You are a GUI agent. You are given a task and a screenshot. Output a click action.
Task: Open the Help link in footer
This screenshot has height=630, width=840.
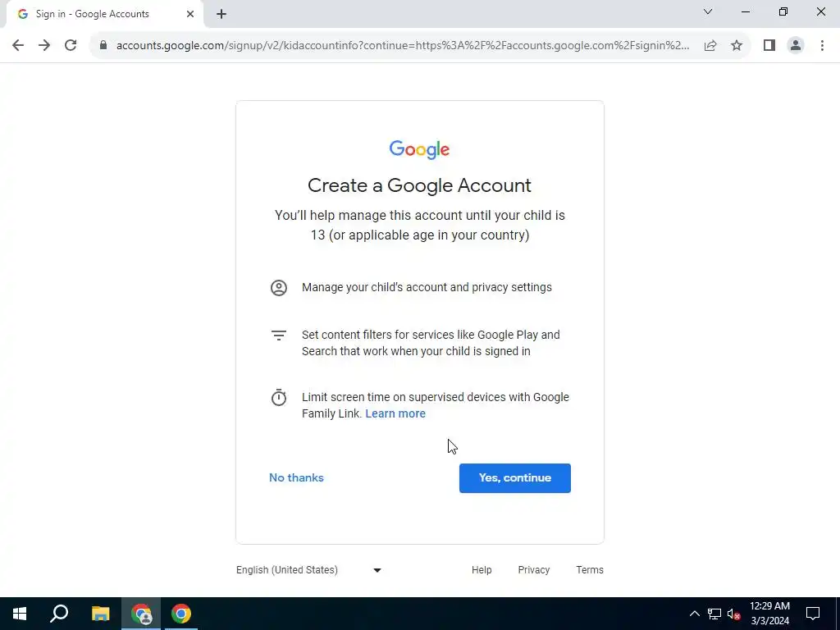pyautogui.click(x=482, y=570)
